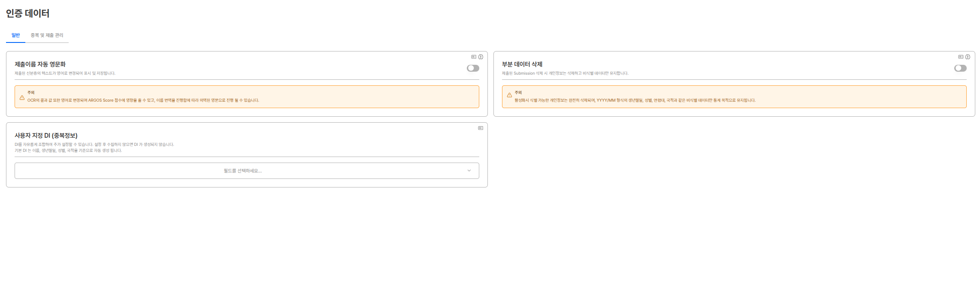Turn on the 부분 데이터 삭제 switch
The height and width of the screenshot is (293, 980).
(x=960, y=68)
